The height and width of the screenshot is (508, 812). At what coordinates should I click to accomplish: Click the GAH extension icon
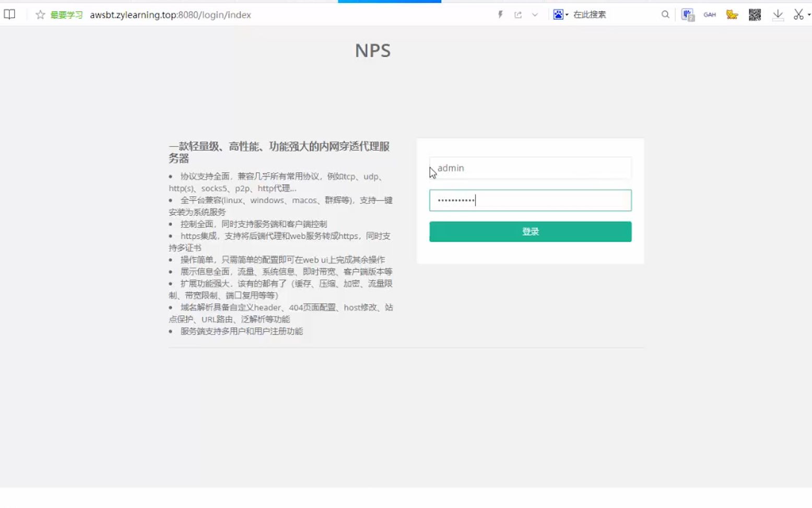tap(710, 15)
